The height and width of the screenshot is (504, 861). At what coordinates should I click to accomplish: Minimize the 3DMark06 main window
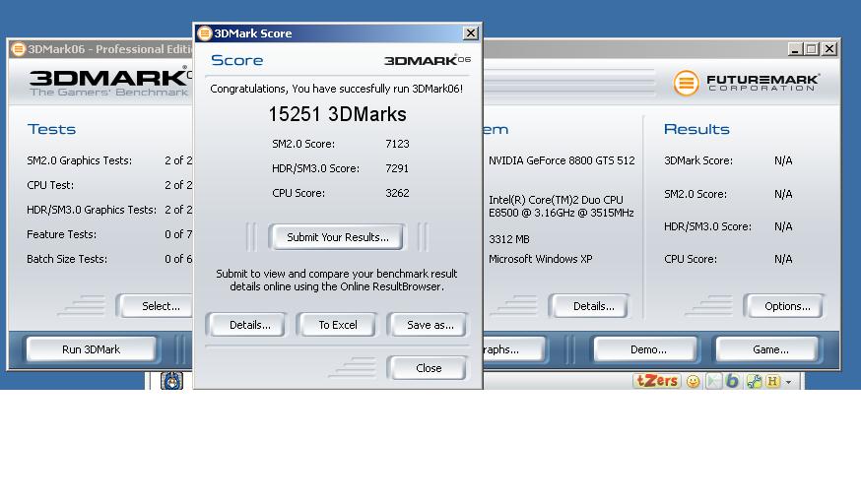[795, 49]
